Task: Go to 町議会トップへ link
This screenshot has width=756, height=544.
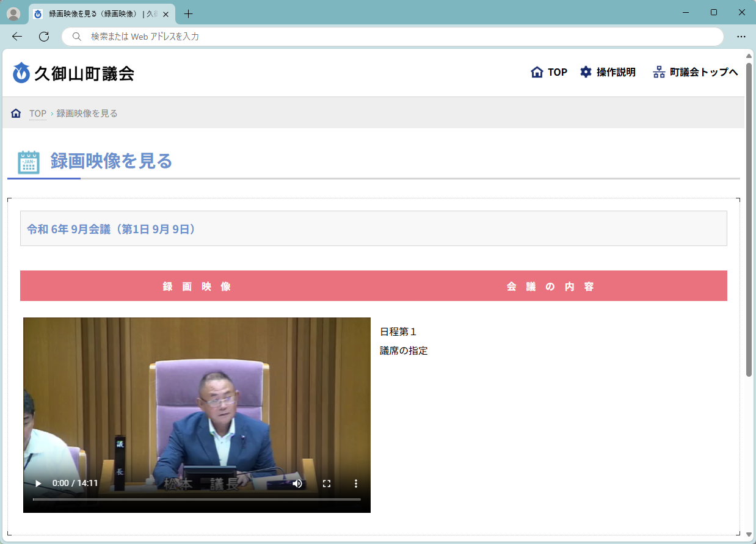Action: (696, 72)
